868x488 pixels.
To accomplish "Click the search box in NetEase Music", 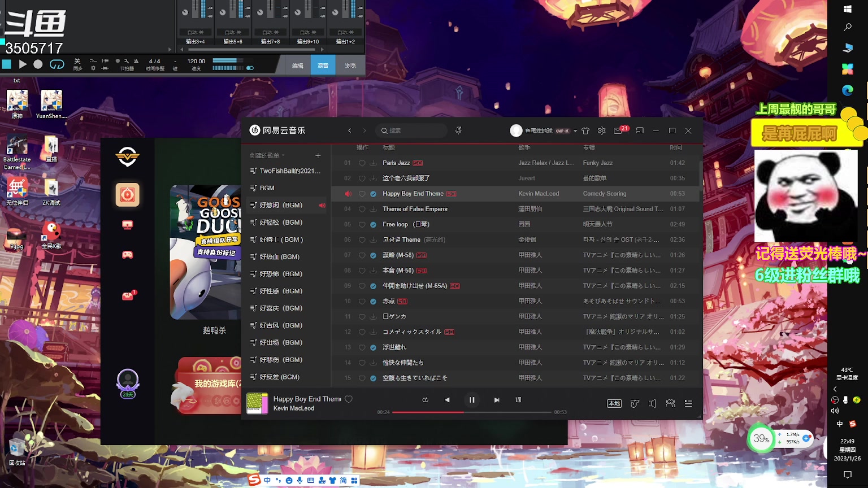I will [411, 130].
